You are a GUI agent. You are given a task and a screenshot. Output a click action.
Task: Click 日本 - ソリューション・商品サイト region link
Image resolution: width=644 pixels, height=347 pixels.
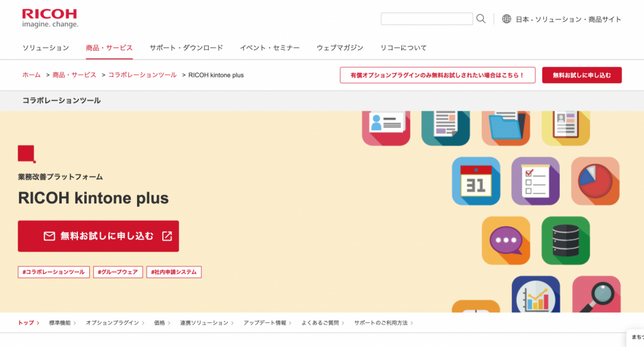tap(569, 20)
